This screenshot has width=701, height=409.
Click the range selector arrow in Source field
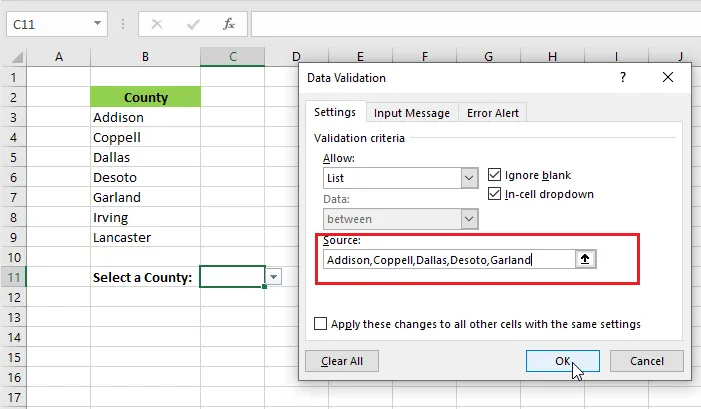pos(585,259)
